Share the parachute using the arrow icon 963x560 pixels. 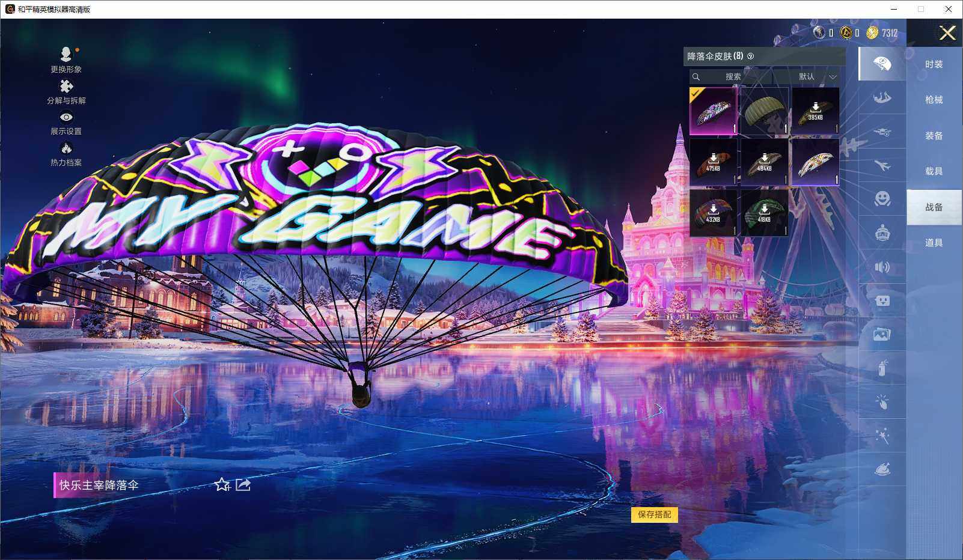(243, 484)
